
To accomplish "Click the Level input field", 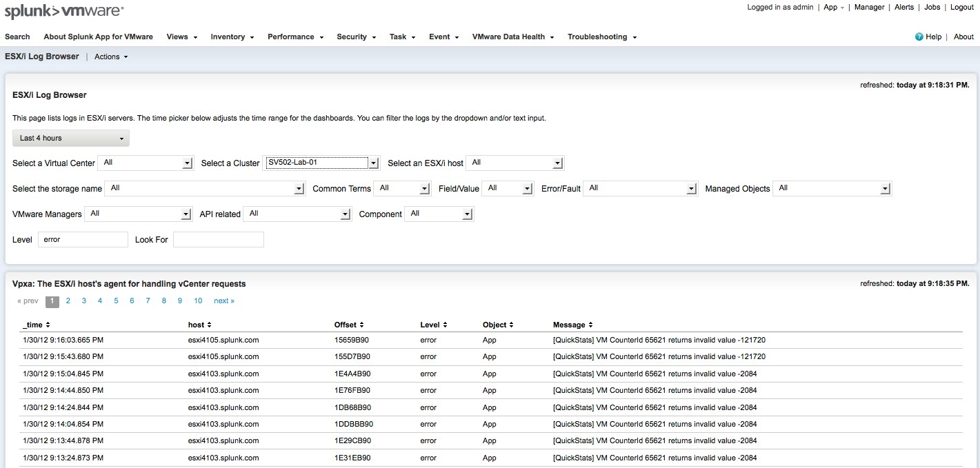I will click(83, 239).
